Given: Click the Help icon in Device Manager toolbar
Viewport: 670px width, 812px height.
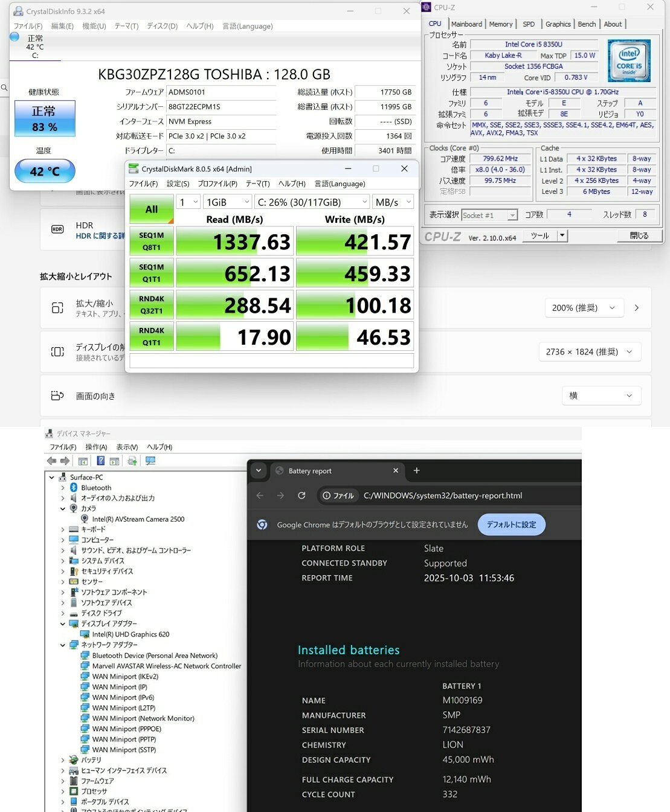Looking at the screenshot, I should coord(100,461).
